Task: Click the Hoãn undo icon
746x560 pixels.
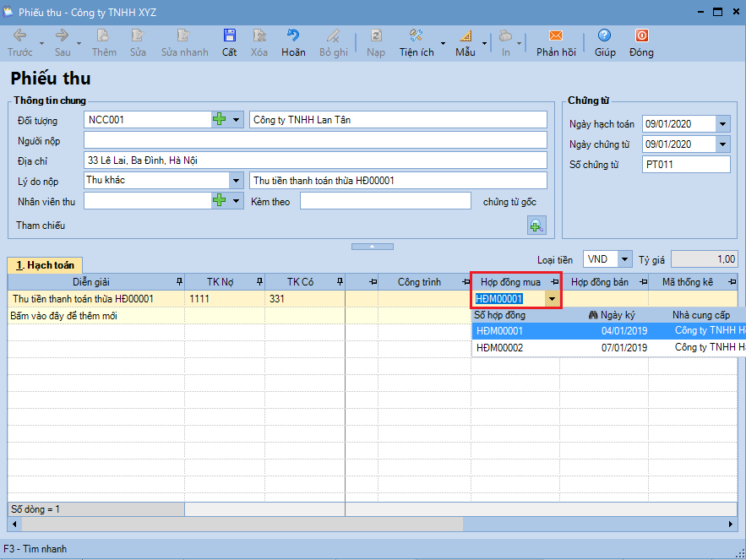Action: (x=293, y=36)
